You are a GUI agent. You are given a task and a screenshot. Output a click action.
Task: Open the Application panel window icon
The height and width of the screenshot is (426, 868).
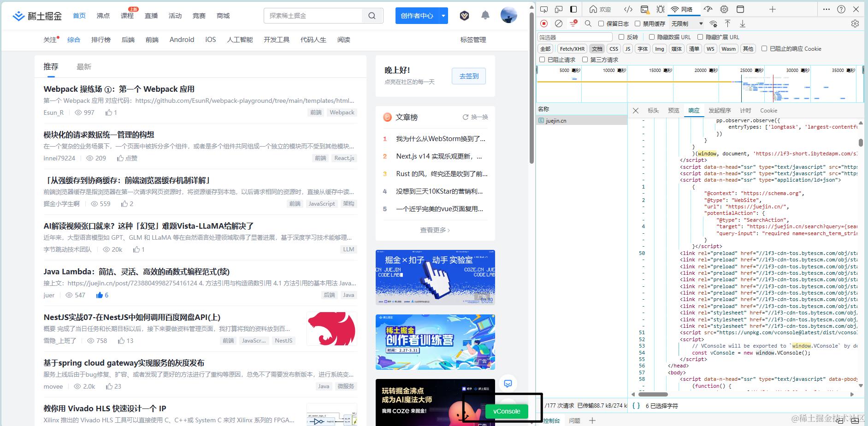(x=740, y=9)
